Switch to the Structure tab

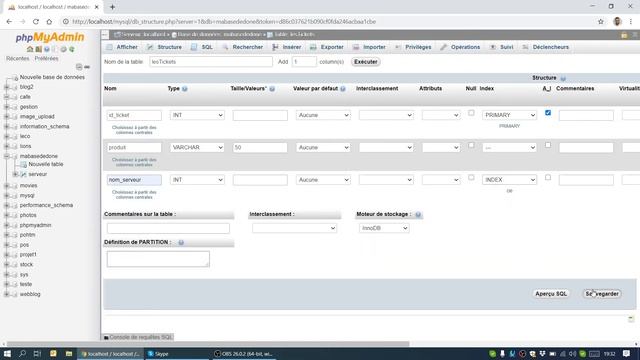point(164,47)
